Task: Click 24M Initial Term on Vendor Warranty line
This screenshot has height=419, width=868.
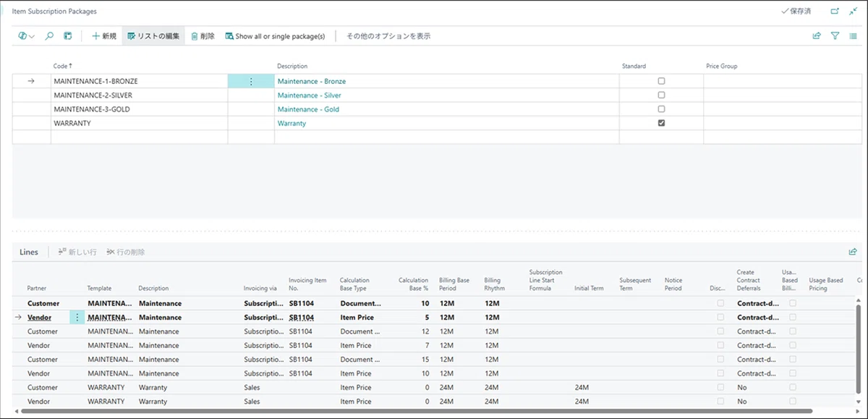Action: [582, 401]
